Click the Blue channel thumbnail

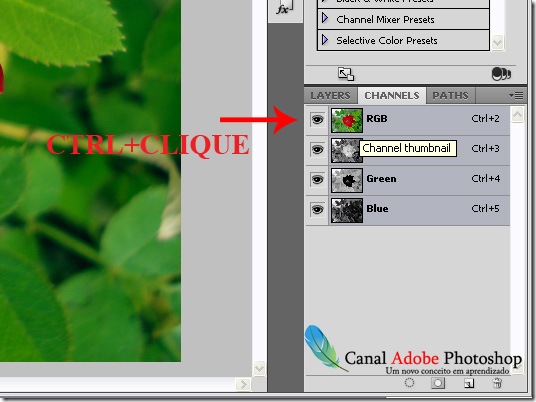click(x=347, y=210)
